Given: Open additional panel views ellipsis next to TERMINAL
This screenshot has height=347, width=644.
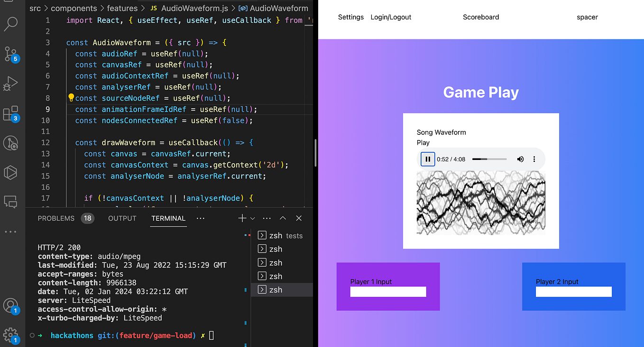Looking at the screenshot, I should 201,218.
